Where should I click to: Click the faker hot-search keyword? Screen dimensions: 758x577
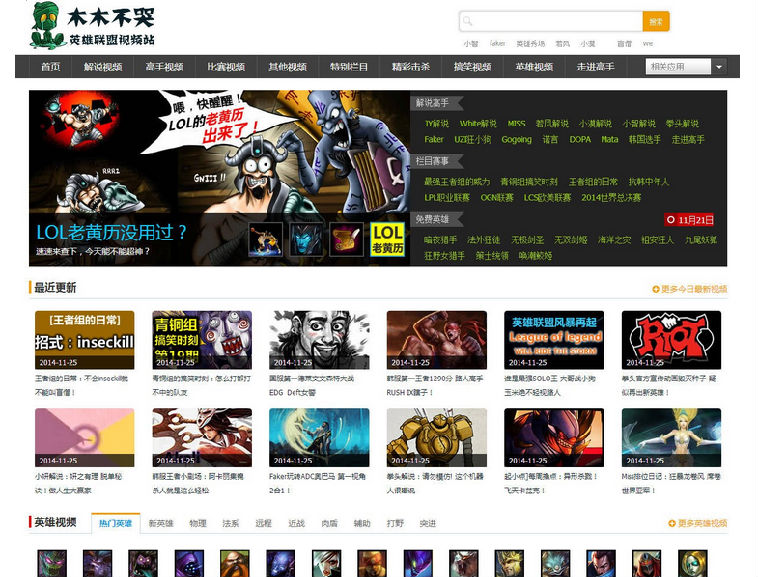click(x=497, y=43)
